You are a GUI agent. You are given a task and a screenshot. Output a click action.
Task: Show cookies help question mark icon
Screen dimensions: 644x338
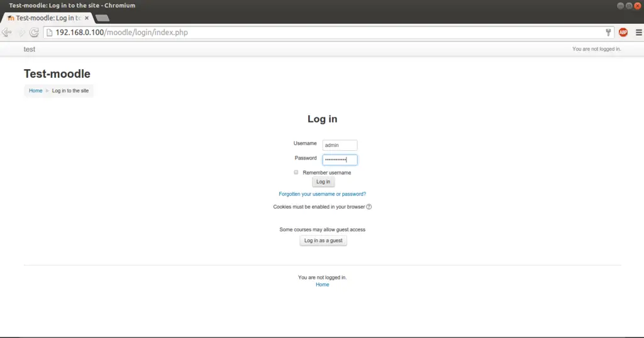pyautogui.click(x=369, y=207)
